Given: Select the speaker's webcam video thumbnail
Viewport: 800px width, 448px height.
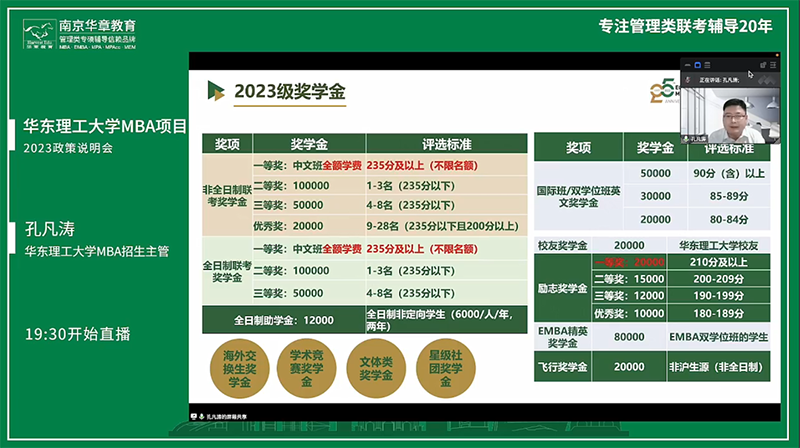Looking at the screenshot, I should 730,115.
